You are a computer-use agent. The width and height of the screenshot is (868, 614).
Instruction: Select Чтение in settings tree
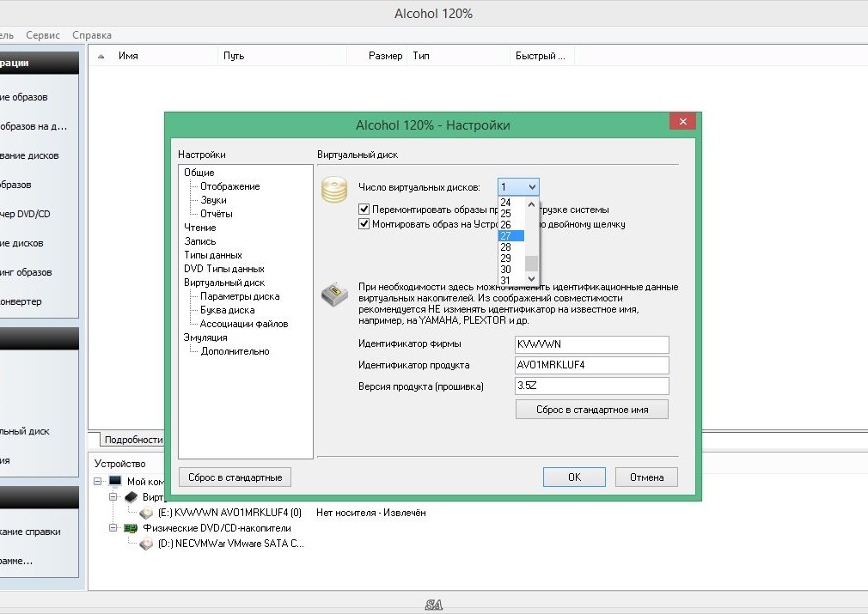pyautogui.click(x=200, y=228)
